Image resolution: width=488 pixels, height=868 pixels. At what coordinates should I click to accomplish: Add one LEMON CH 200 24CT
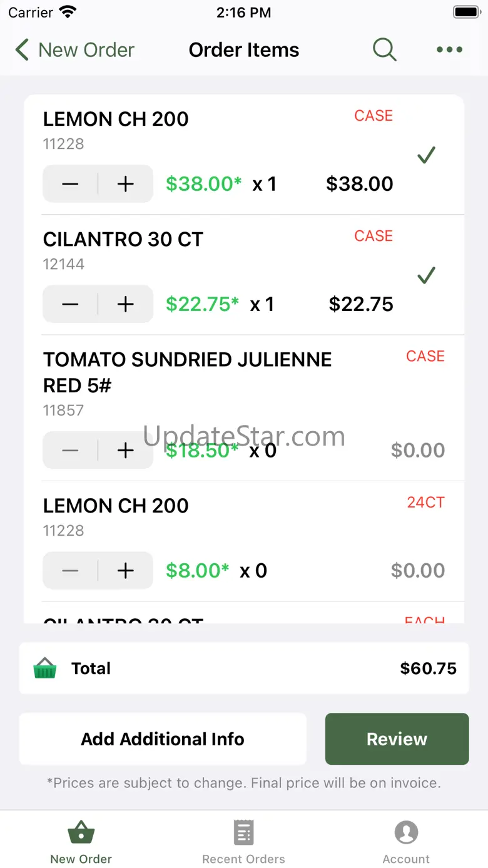point(126,571)
